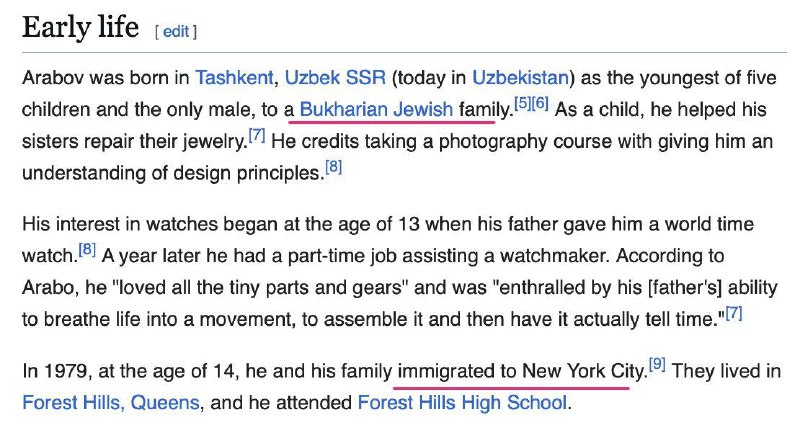Screen dimensions: 800x428
Task: Open the Forest Hills High School link
Action: [462, 402]
